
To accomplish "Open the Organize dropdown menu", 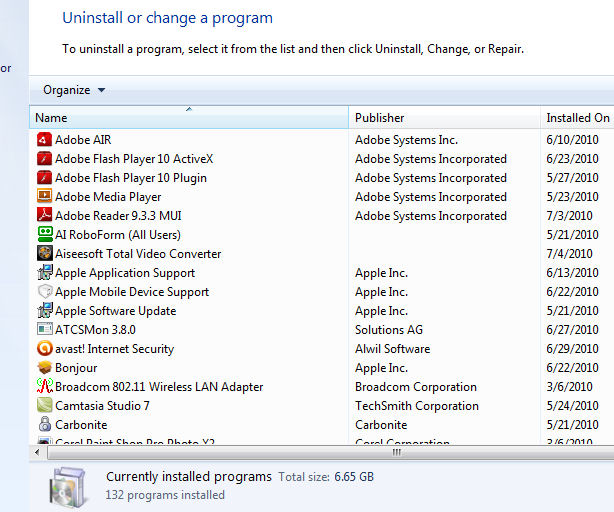I will pyautogui.click(x=74, y=90).
